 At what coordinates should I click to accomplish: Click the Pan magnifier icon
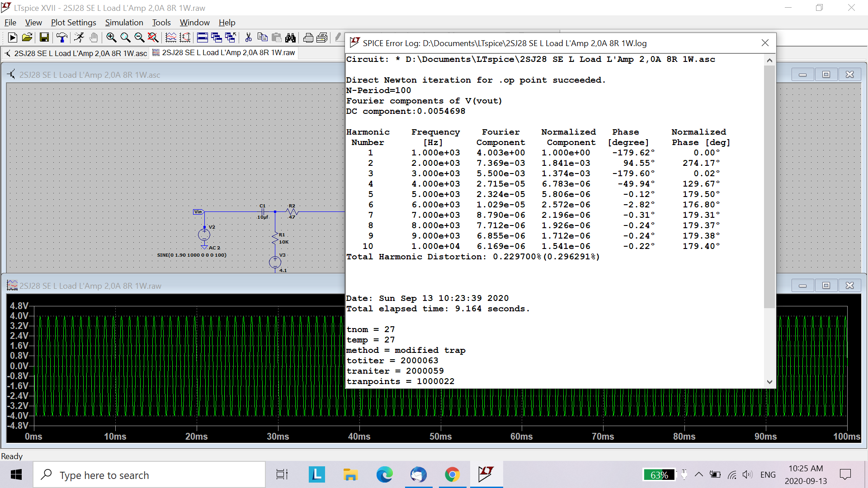(x=125, y=38)
